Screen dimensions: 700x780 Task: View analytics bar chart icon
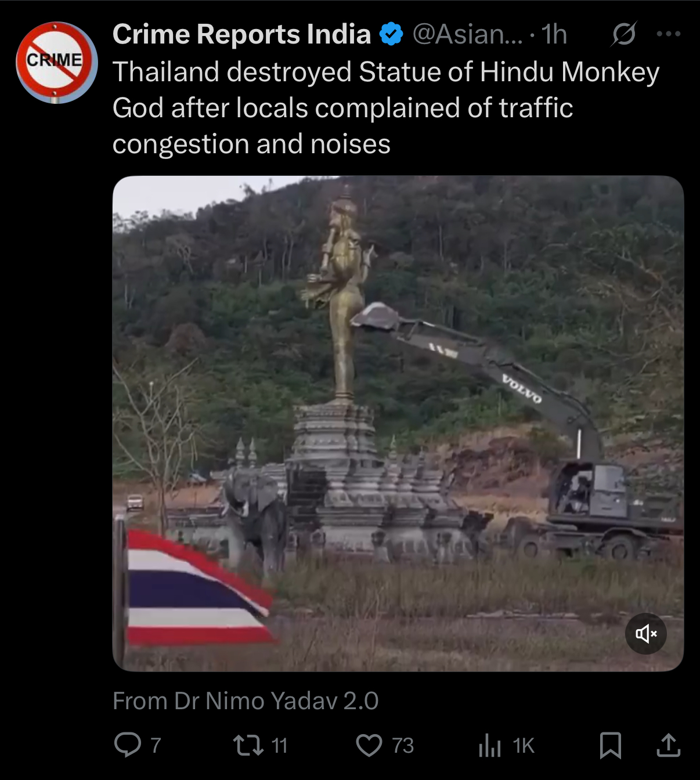490,746
